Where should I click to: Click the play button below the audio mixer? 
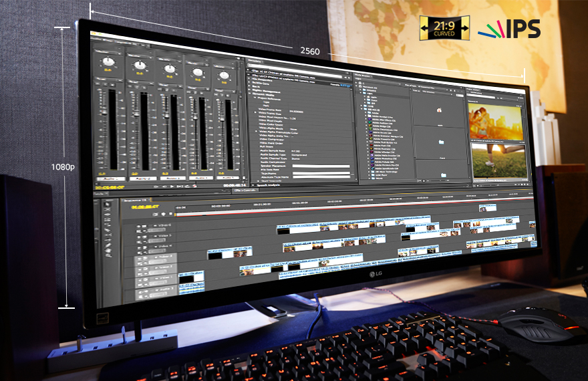tap(172, 186)
